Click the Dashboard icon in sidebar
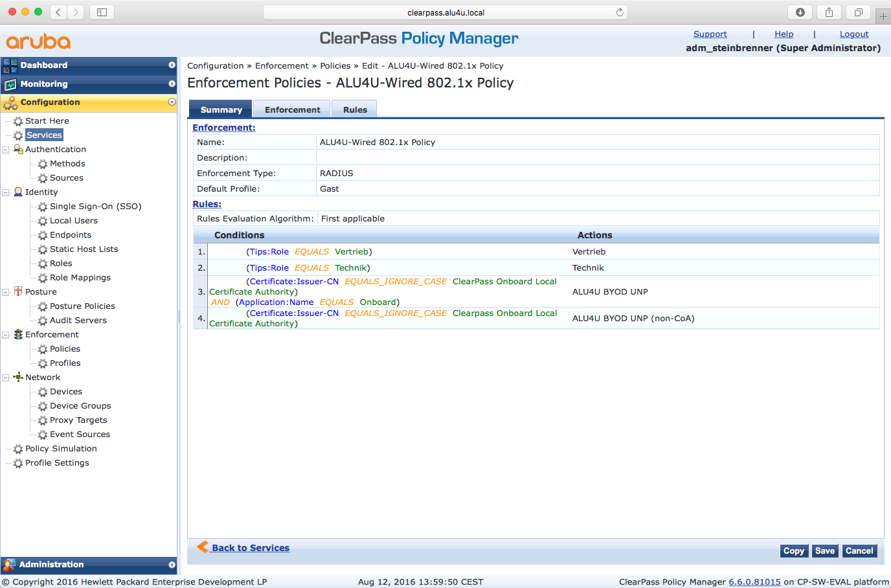 [x=10, y=65]
